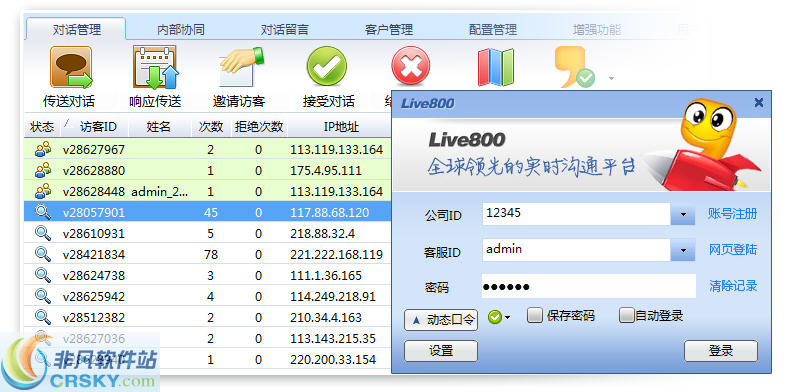
Task: Switch to the 客户管理 tab
Action: coord(389,30)
